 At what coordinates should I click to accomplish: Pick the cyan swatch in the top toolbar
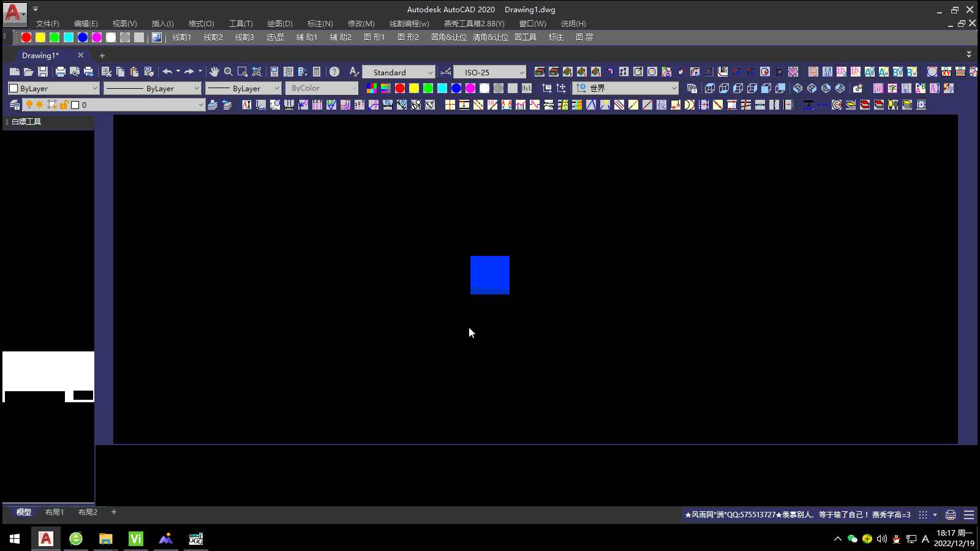click(x=69, y=37)
